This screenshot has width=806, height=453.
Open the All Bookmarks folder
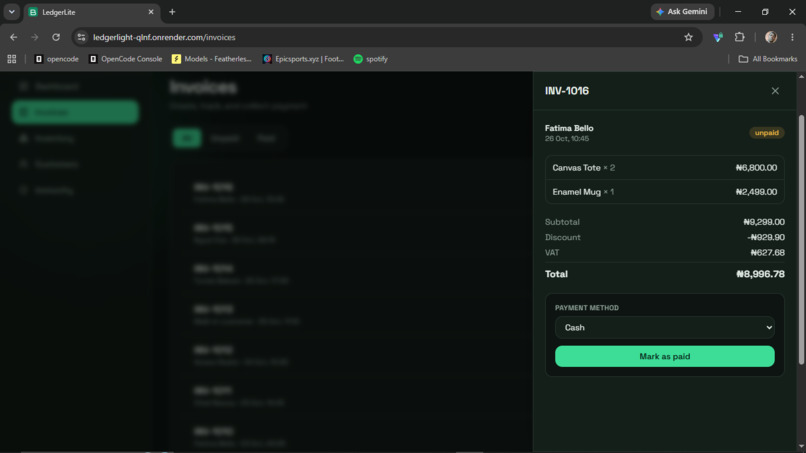click(x=767, y=59)
